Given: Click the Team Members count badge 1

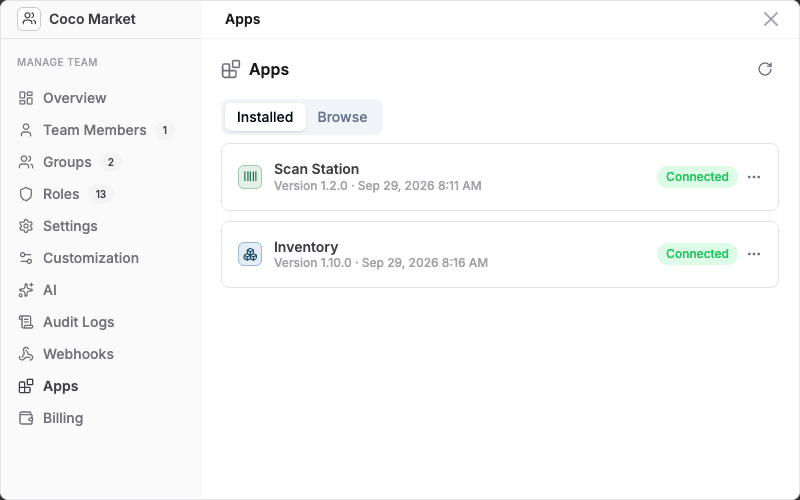Looking at the screenshot, I should pyautogui.click(x=165, y=131).
